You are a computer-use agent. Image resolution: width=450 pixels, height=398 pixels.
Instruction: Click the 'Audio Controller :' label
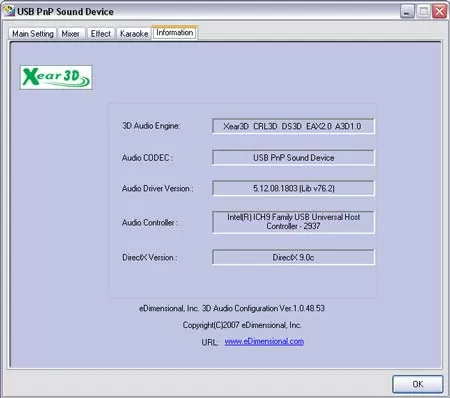coord(150,222)
